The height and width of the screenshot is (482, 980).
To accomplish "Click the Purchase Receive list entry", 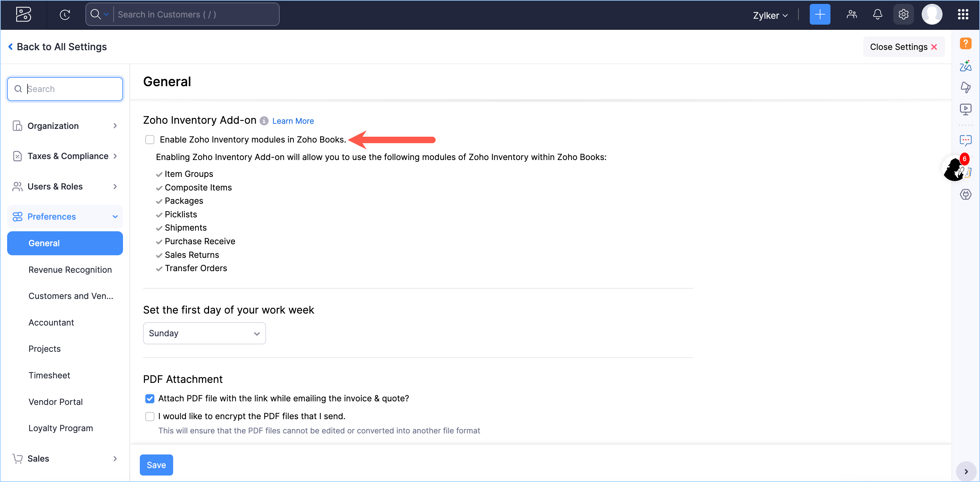I will coord(200,241).
